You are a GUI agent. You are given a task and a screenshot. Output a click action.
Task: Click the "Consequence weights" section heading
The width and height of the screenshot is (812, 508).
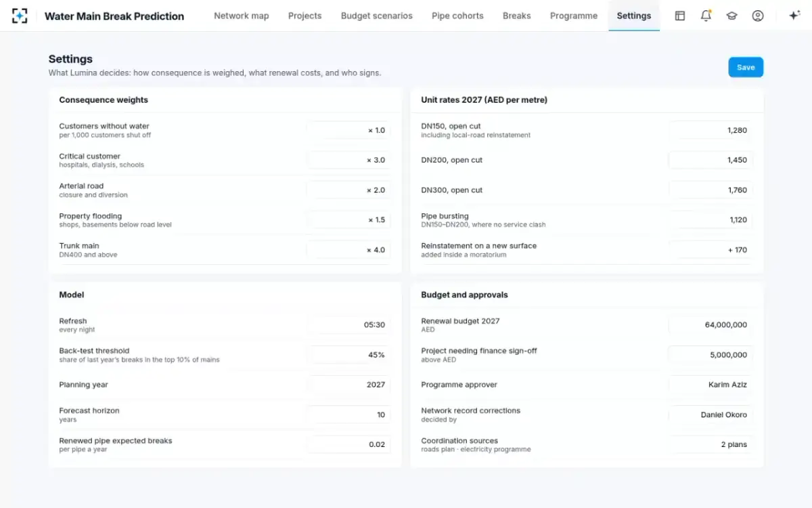[x=104, y=100]
